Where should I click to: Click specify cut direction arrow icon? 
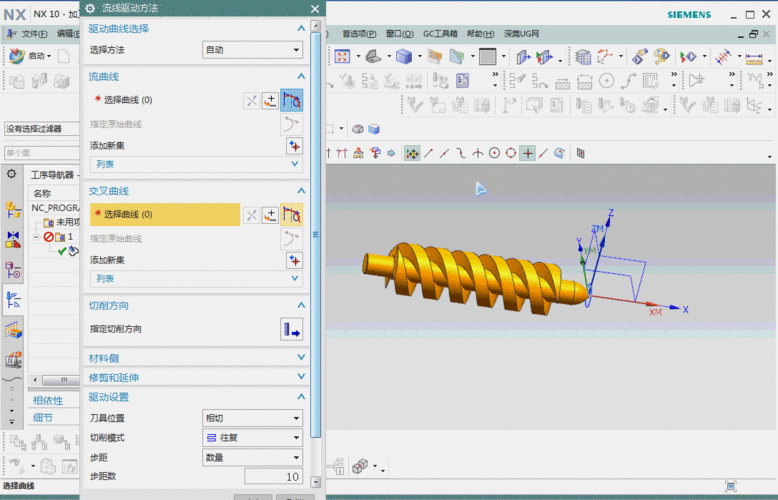(x=291, y=329)
